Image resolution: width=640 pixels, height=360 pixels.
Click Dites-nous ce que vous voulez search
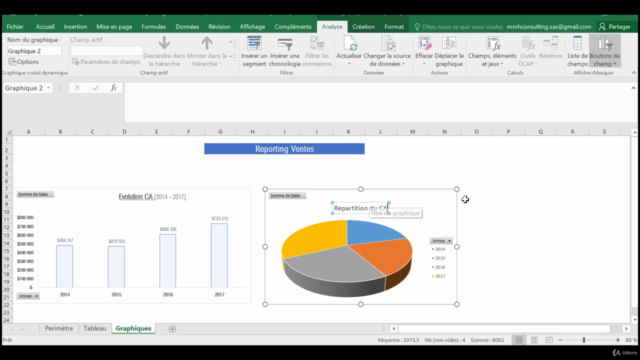[x=459, y=27]
